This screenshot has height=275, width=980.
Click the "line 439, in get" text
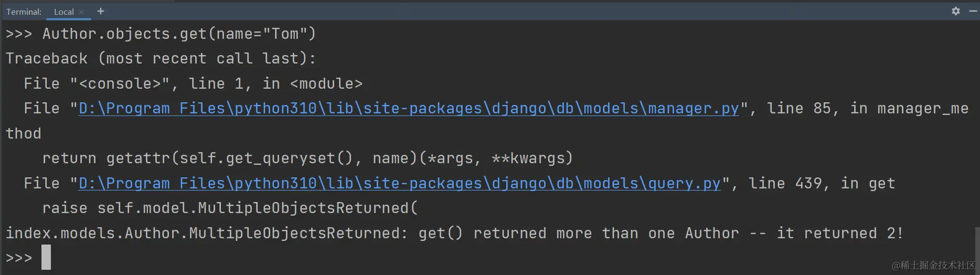coord(822,183)
